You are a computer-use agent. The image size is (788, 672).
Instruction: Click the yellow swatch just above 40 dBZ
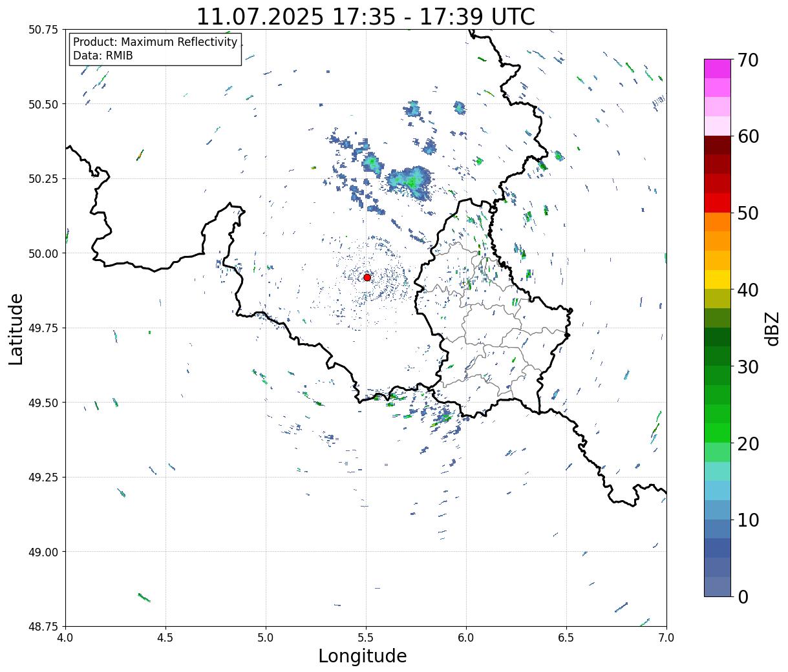pos(718,279)
